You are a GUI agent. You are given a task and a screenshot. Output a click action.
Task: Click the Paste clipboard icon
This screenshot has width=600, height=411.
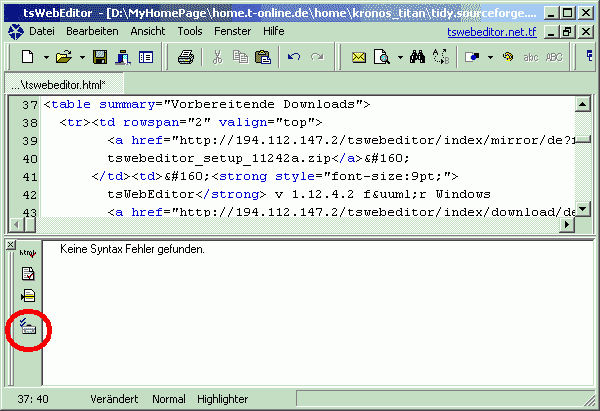pos(261,58)
